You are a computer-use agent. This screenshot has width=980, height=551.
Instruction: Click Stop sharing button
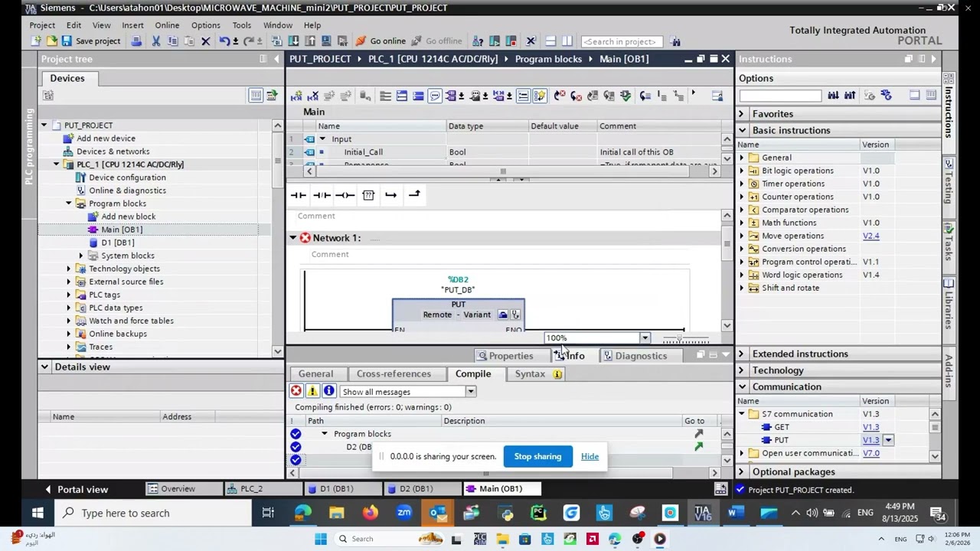(x=537, y=457)
